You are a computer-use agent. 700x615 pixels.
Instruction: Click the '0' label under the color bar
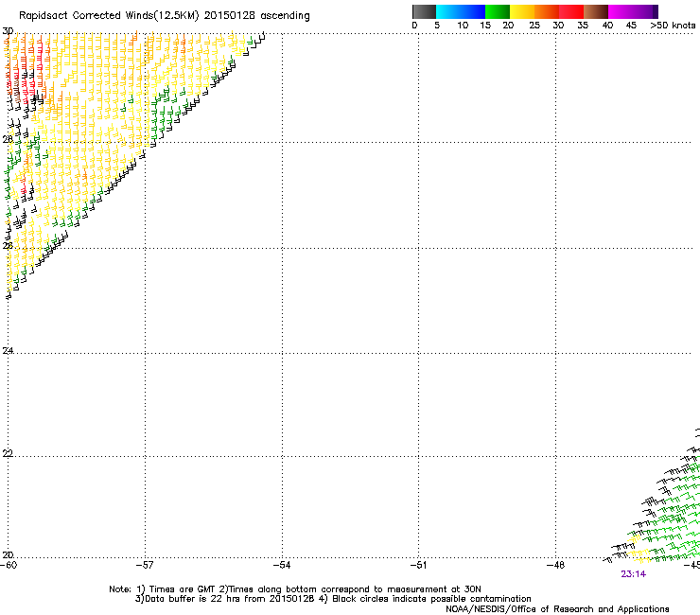point(414,26)
